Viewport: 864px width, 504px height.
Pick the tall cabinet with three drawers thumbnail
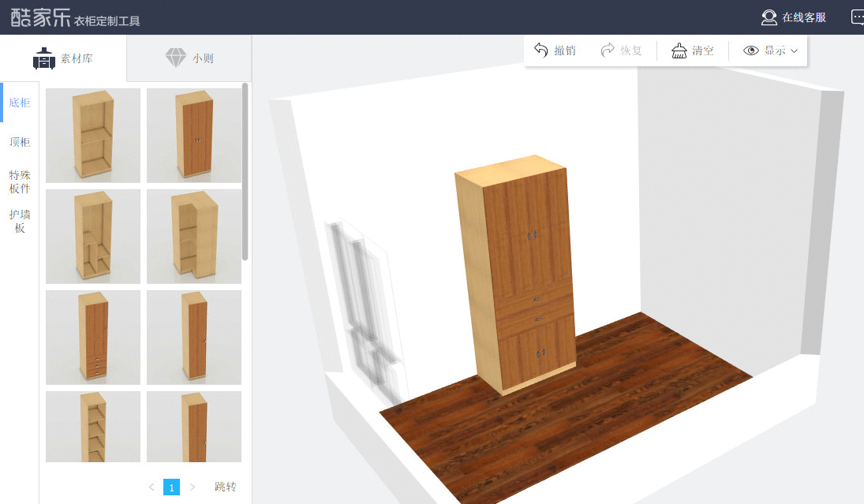point(93,338)
